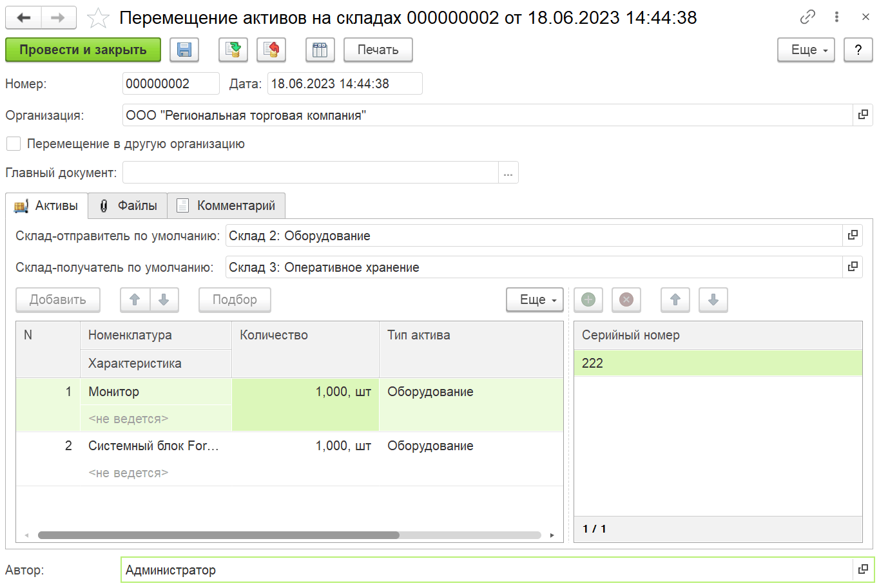The image size is (879, 588).
Task: Go forward with the right arrow button
Action: tap(59, 17)
